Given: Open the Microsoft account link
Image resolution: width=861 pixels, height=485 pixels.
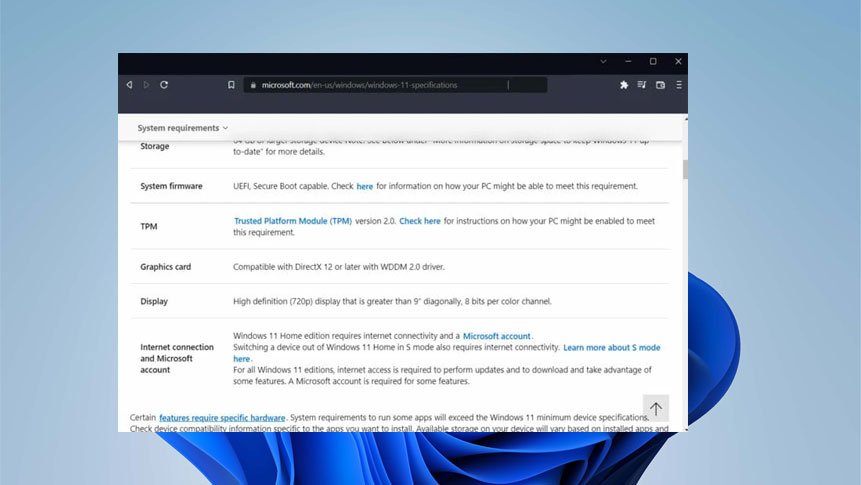Looking at the screenshot, I should pyautogui.click(x=497, y=336).
